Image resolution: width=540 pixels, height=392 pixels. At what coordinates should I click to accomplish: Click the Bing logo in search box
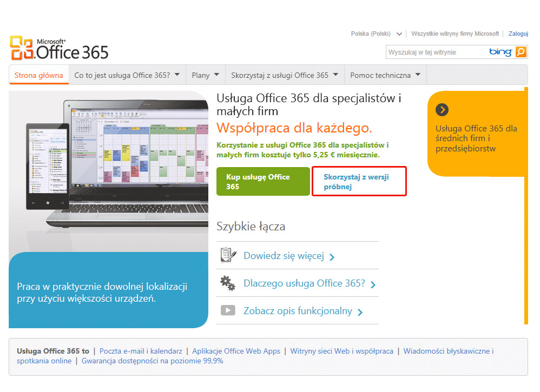click(x=500, y=52)
